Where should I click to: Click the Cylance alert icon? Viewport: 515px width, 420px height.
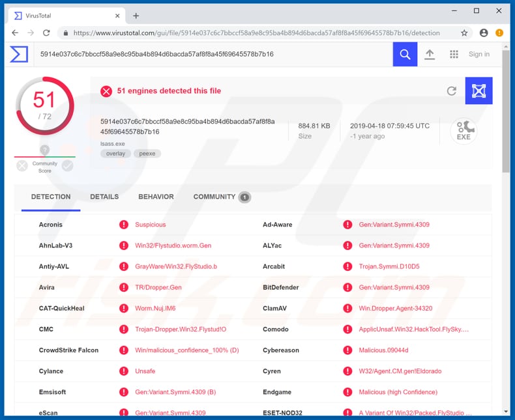(x=124, y=371)
